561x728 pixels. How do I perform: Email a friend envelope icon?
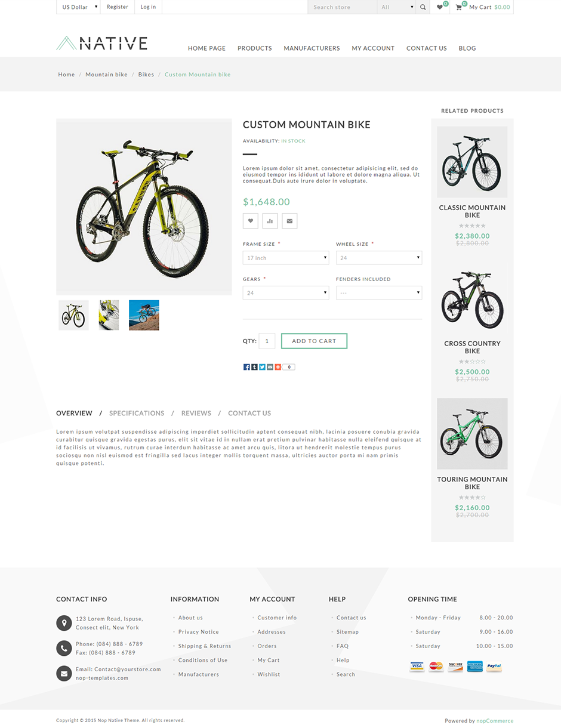tap(289, 221)
